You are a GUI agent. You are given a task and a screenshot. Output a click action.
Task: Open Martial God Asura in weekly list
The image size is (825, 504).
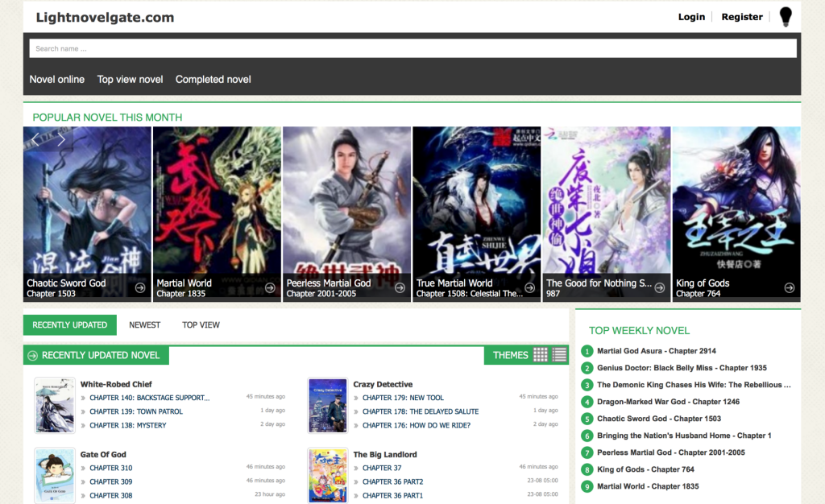pyautogui.click(x=656, y=351)
